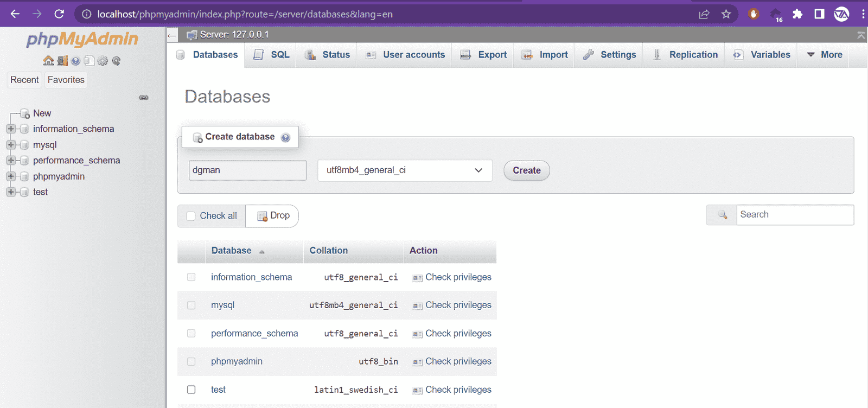
Task: Open browser extensions puzzle icon
Action: coord(797,14)
